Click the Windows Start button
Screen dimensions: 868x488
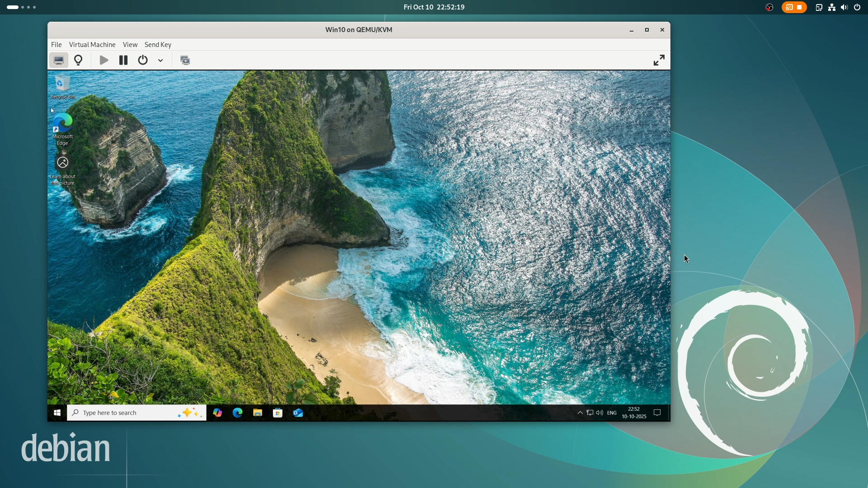click(57, 413)
